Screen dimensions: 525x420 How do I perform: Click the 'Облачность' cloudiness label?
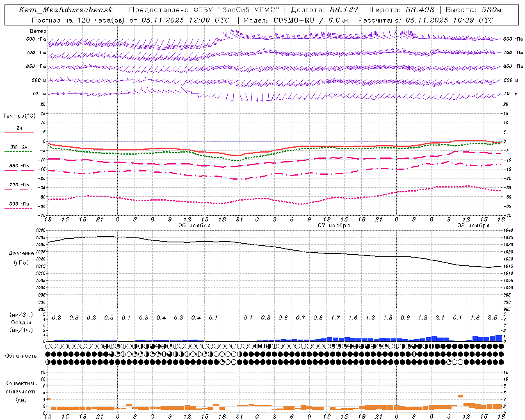[21, 356]
